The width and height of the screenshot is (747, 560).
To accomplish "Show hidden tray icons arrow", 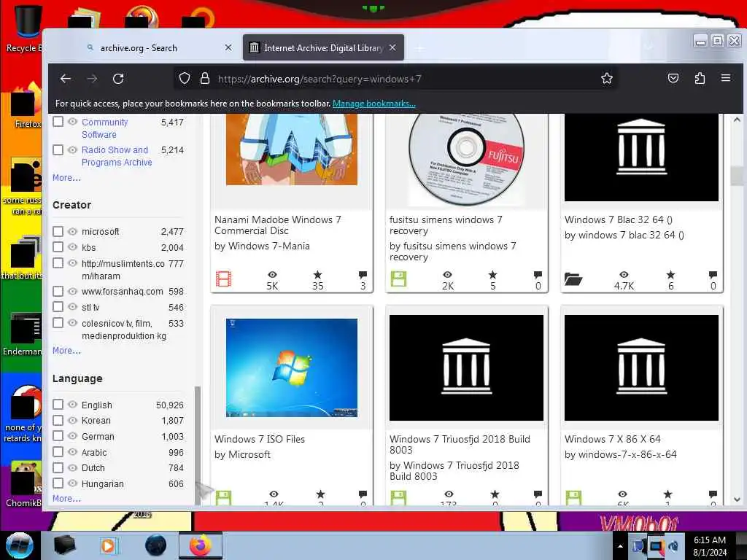I will (620, 546).
